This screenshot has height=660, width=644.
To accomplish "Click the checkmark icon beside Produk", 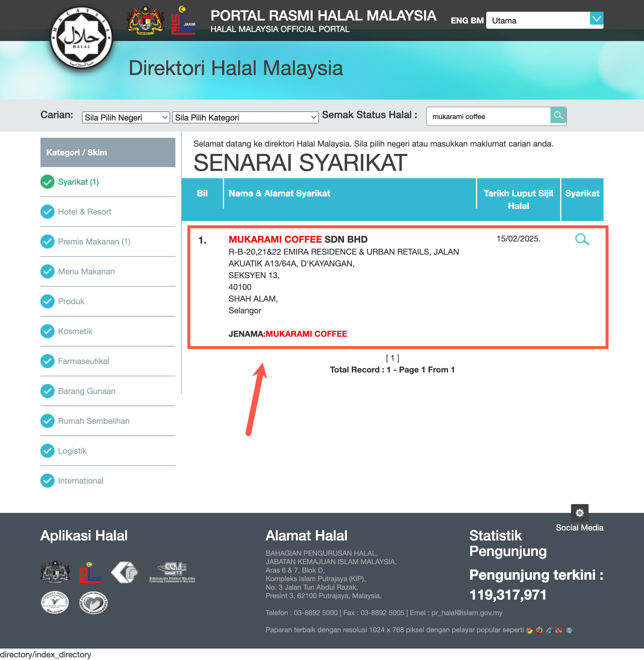I will (47, 302).
